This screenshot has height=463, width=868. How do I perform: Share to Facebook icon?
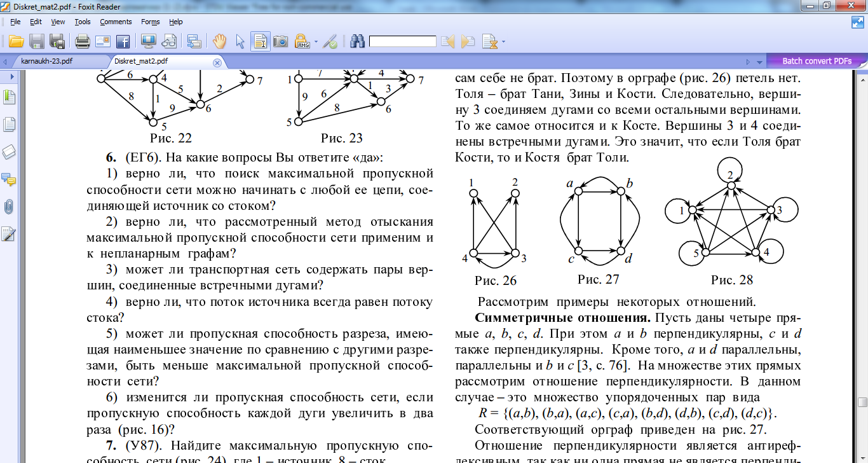(x=123, y=42)
